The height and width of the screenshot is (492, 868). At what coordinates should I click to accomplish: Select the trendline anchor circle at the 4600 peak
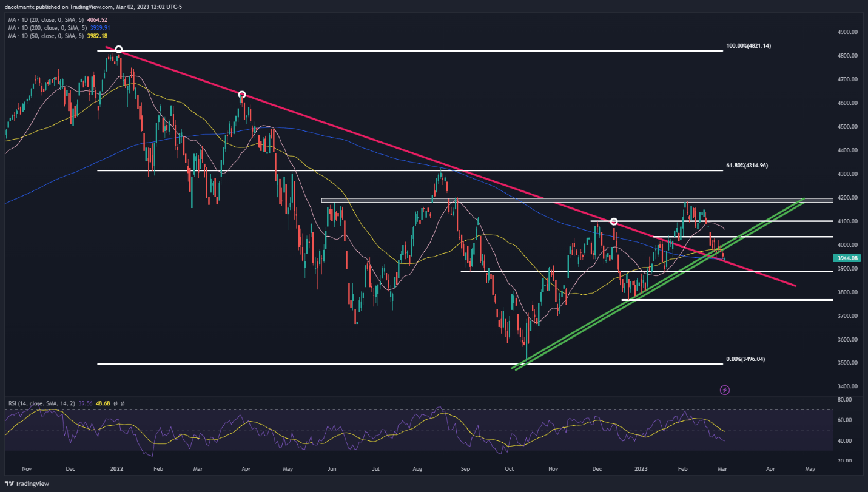(242, 95)
